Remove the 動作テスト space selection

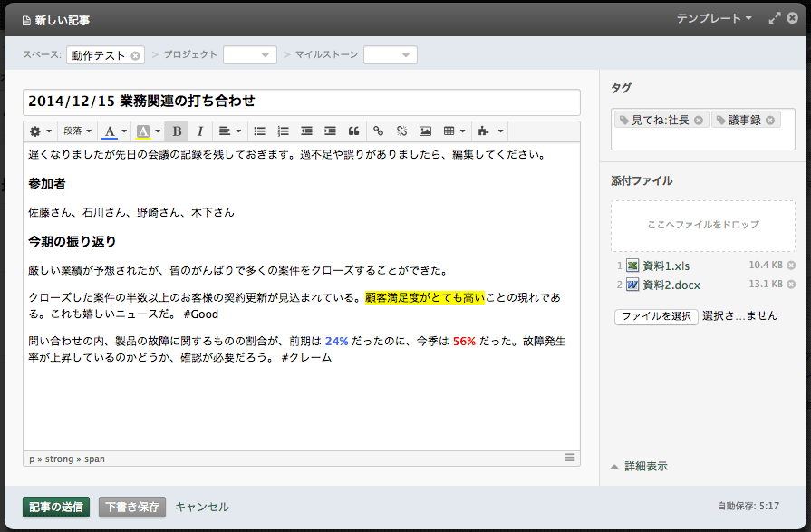135,56
